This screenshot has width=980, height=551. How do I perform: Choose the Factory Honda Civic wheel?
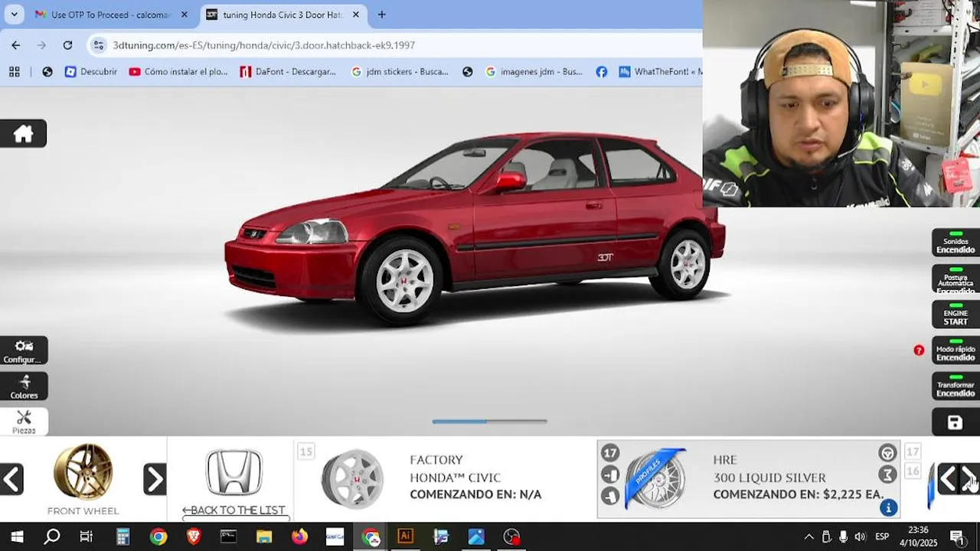point(444,478)
